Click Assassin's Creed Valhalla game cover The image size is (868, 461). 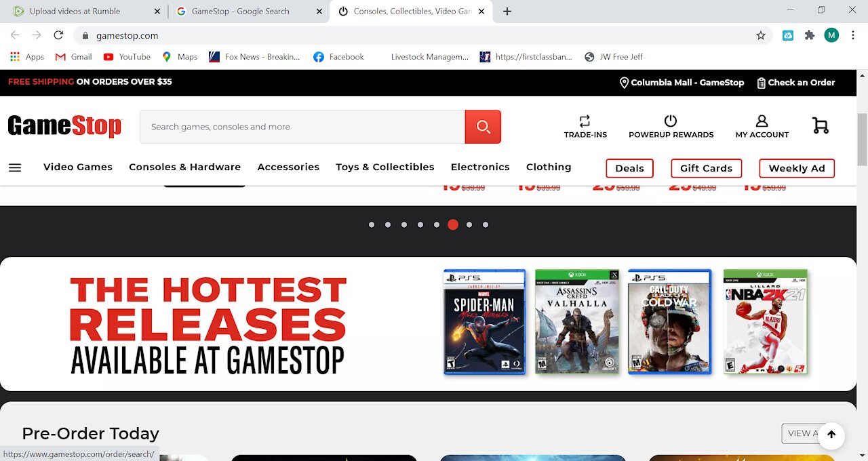577,322
